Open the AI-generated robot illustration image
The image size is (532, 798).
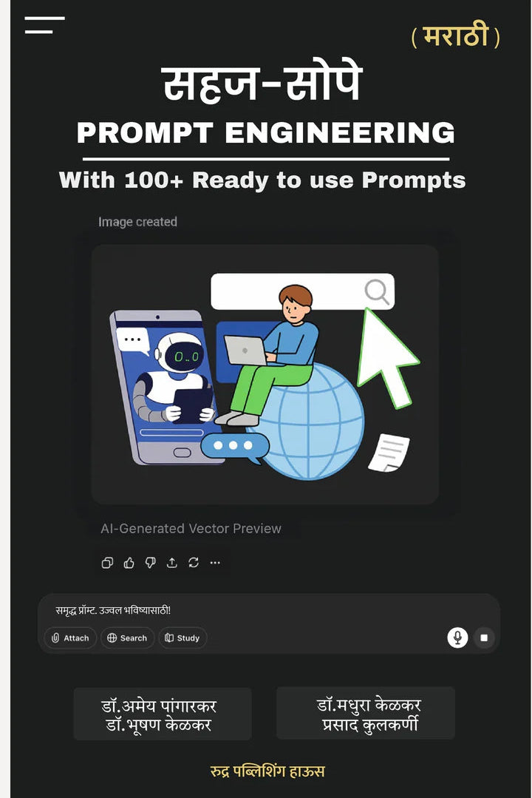point(265,374)
